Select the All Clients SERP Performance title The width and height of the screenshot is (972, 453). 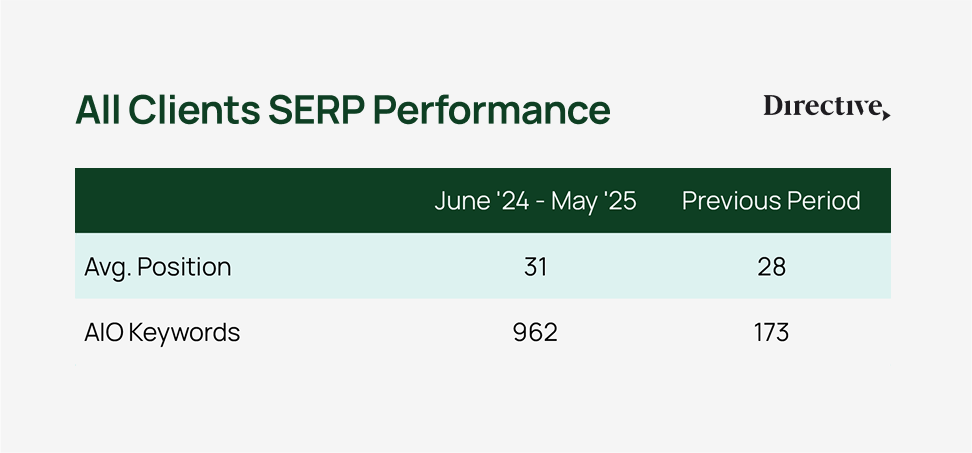coord(343,111)
